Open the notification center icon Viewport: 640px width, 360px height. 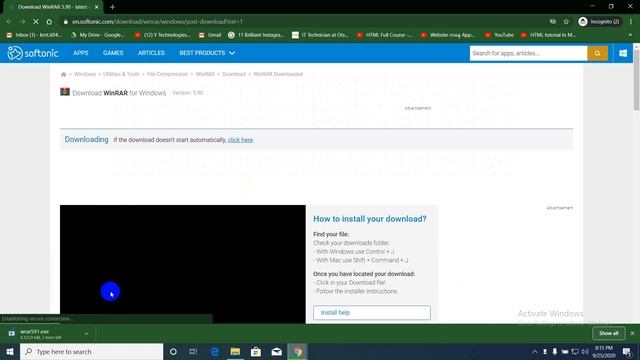point(627,351)
